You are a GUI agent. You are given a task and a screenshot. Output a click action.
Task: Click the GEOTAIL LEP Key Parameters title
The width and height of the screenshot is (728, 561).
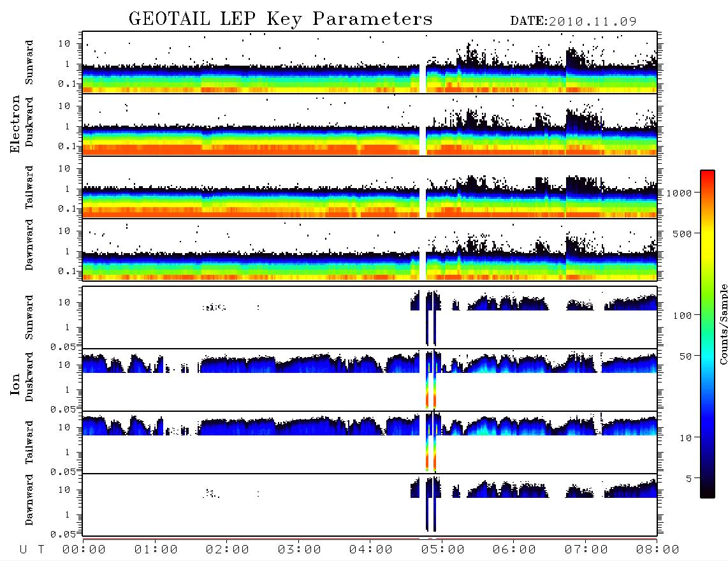click(x=280, y=19)
